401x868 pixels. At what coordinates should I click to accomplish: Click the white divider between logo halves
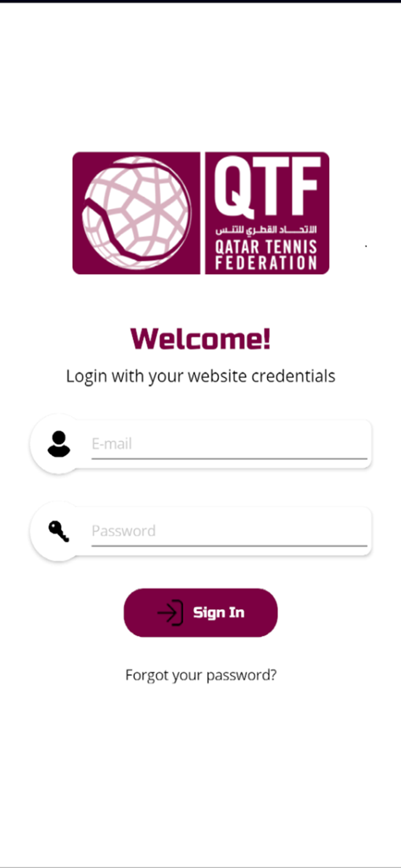pos(203,213)
